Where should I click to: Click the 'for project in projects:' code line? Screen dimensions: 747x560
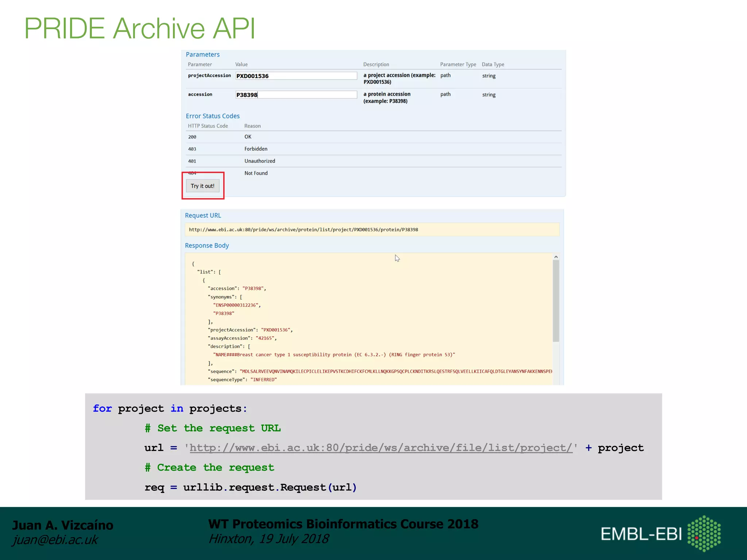point(170,408)
